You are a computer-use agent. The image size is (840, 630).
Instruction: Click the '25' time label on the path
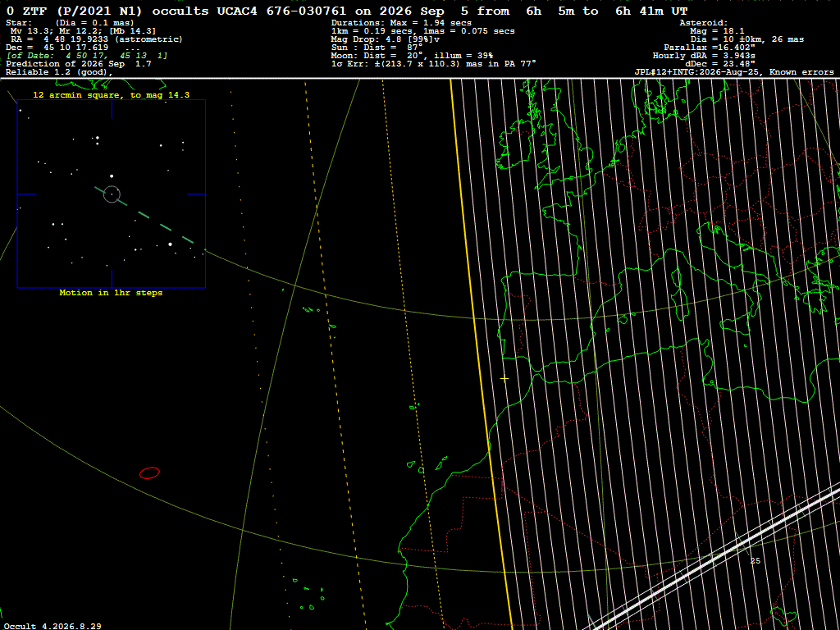pyautogui.click(x=755, y=561)
